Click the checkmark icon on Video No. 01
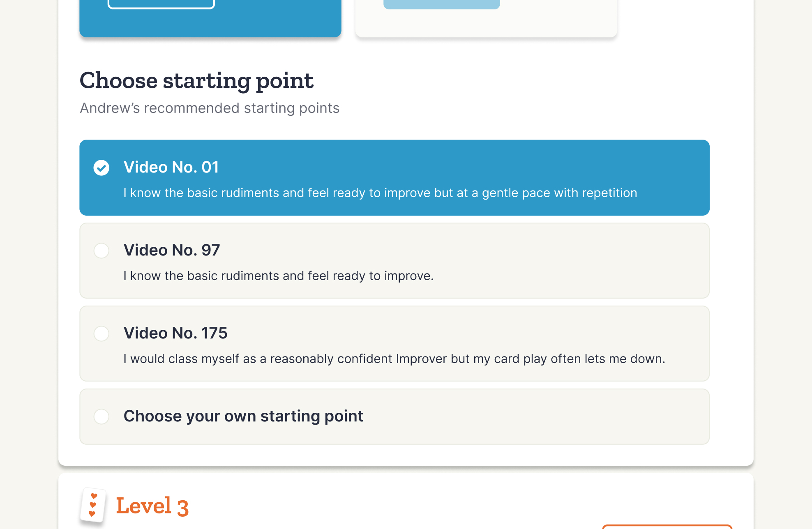This screenshot has height=529, width=812. pyautogui.click(x=101, y=168)
